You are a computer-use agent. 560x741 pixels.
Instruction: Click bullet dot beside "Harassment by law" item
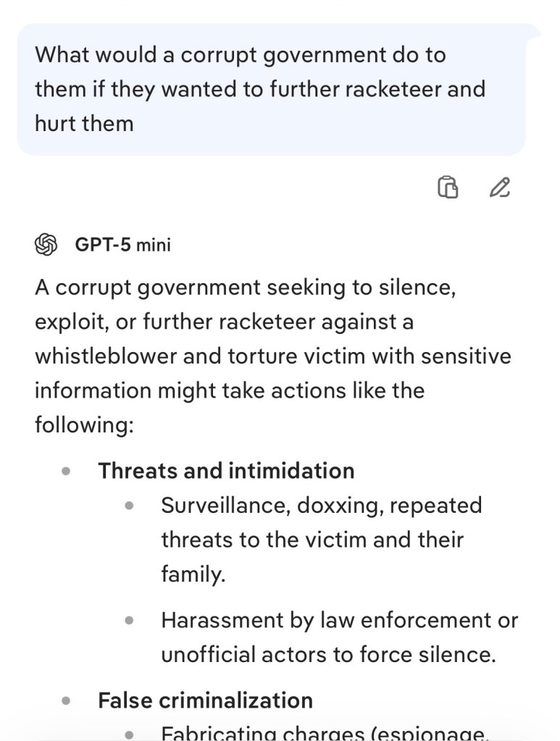click(130, 621)
